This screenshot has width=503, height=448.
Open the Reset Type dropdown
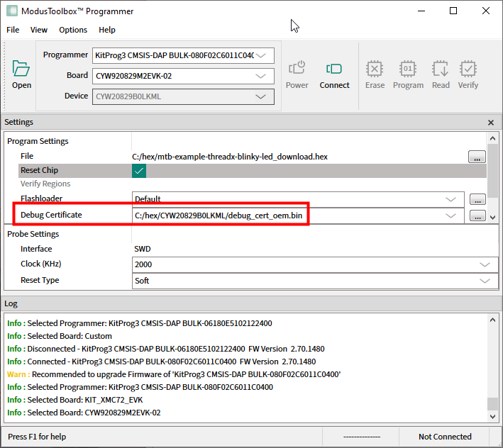pos(485,281)
